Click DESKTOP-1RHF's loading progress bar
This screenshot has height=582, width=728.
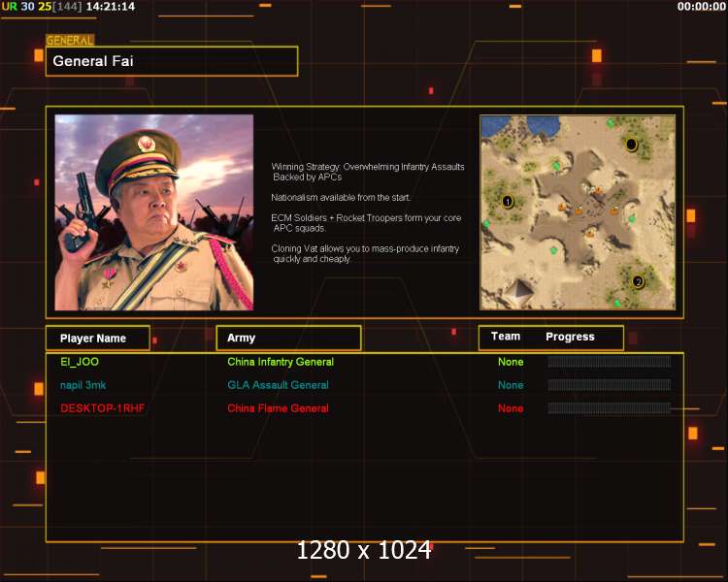point(610,408)
